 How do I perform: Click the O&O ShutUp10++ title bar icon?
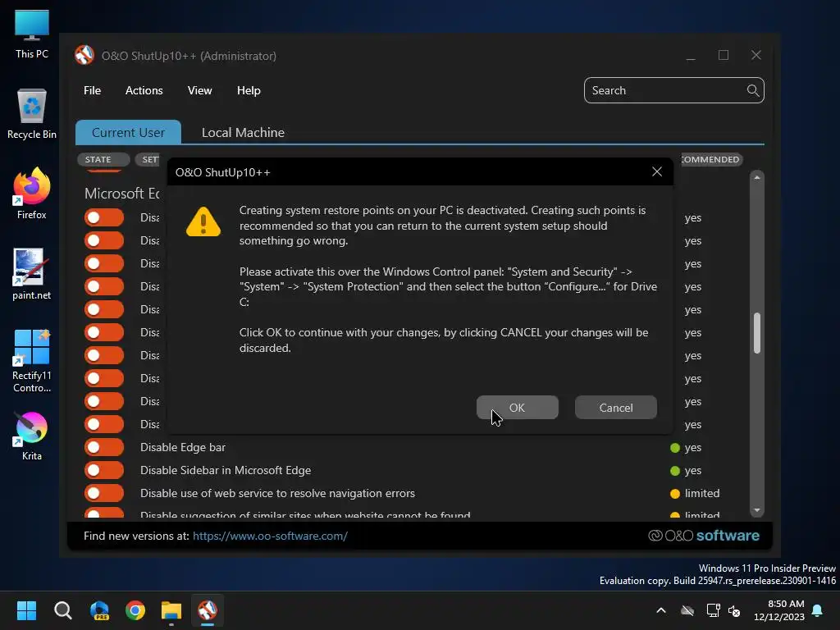pyautogui.click(x=84, y=55)
